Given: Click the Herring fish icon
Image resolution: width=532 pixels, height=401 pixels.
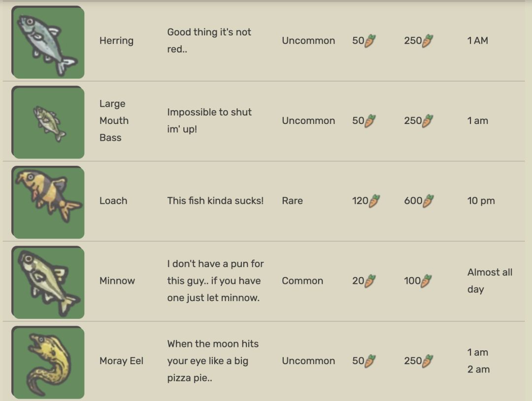Looking at the screenshot, I should 48,42.
